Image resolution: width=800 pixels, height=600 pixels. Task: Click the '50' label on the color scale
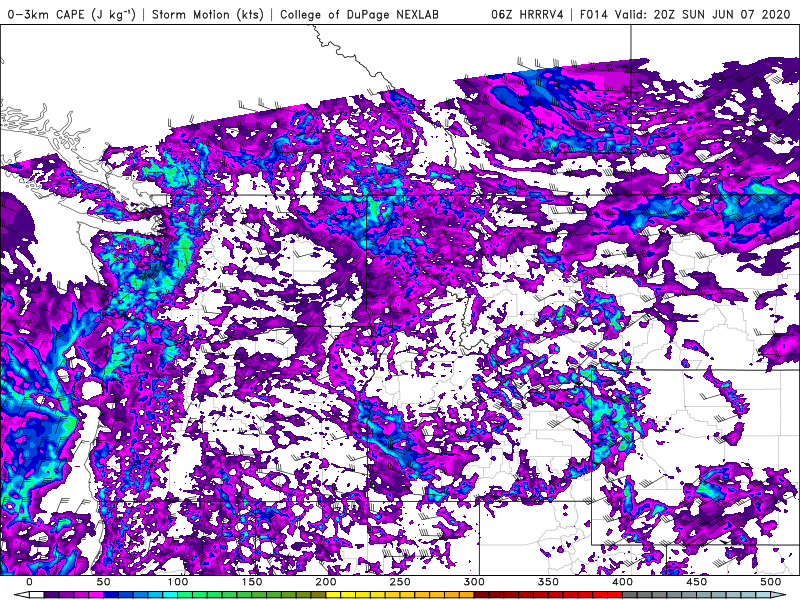103,582
